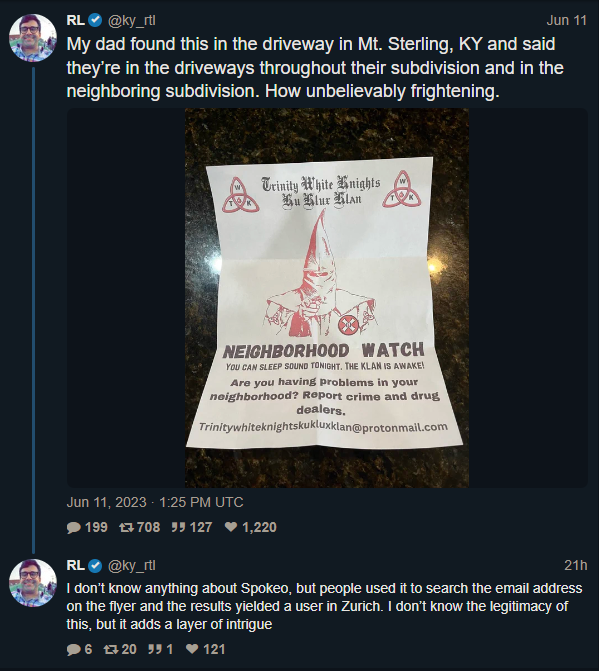Click the verified badge on first tweet
Viewport: 599px width, 671px height.
95,20
